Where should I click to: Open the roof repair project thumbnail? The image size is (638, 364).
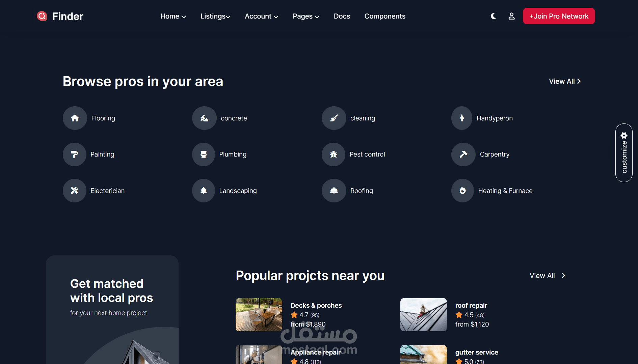coord(424,315)
